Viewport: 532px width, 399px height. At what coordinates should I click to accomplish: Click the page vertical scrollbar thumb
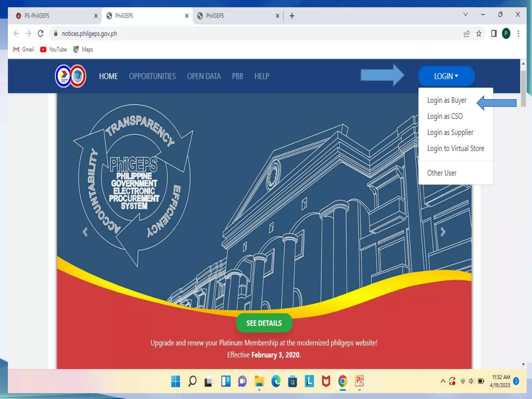click(523, 88)
